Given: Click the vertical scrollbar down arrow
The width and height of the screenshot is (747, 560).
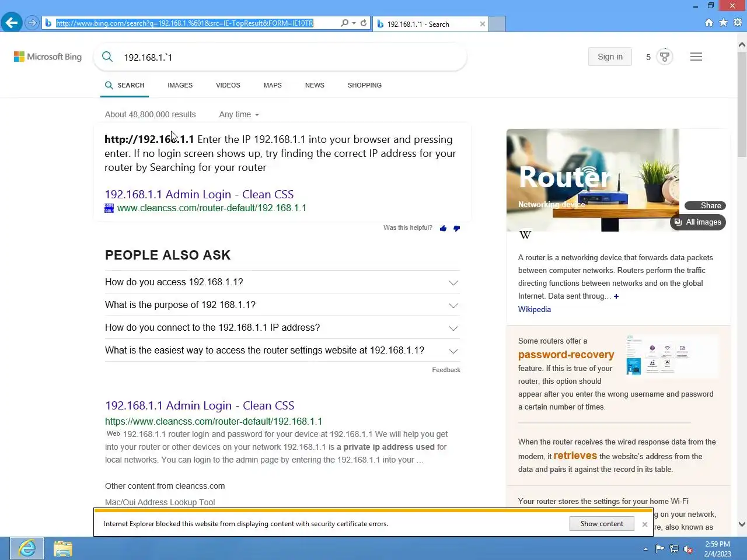Looking at the screenshot, I should coord(742,524).
